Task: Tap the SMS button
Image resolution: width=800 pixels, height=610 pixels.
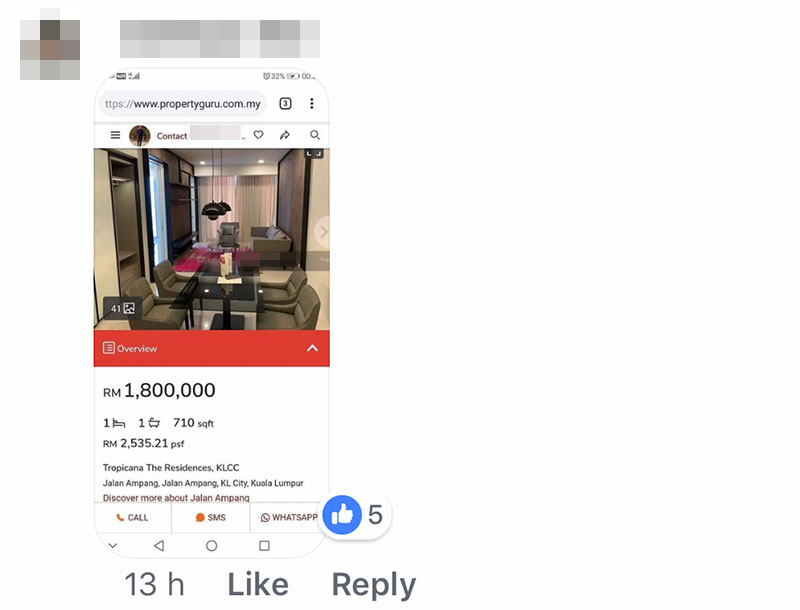Action: coord(211,518)
